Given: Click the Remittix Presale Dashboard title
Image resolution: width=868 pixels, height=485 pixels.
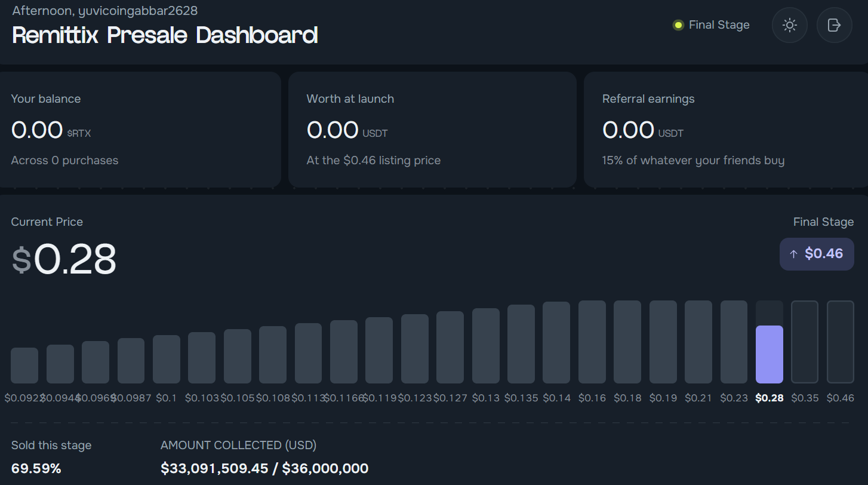Looking at the screenshot, I should [x=165, y=35].
